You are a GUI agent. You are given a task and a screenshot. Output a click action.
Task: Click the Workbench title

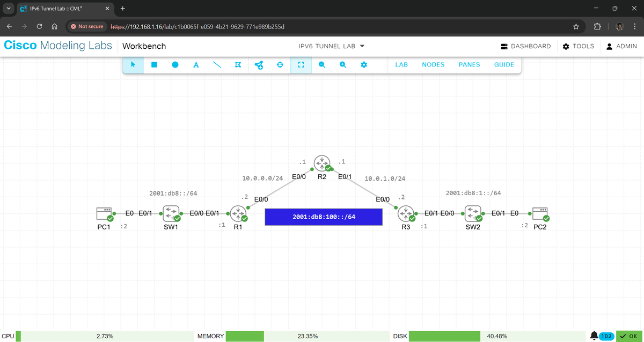tap(144, 46)
